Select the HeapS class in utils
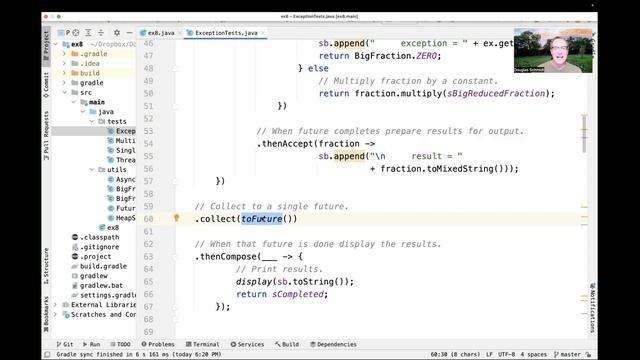Viewport: 640px width, 360px height. pos(121,218)
